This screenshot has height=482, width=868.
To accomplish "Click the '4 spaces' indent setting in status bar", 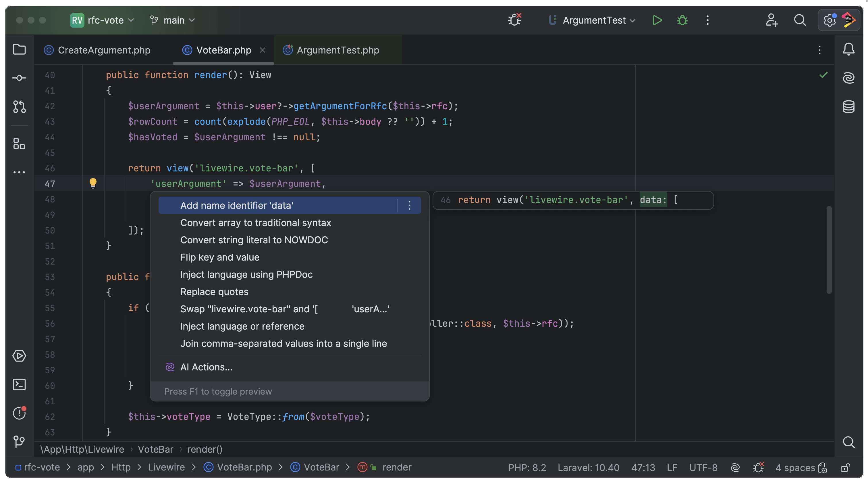I will point(795,468).
